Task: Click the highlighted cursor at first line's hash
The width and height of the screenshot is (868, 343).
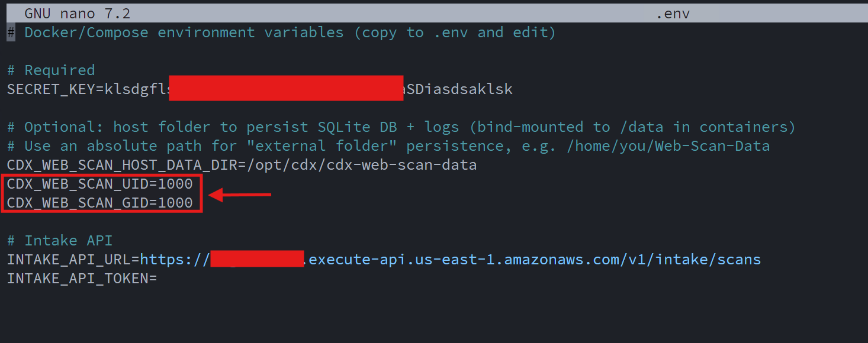Action: (x=11, y=33)
